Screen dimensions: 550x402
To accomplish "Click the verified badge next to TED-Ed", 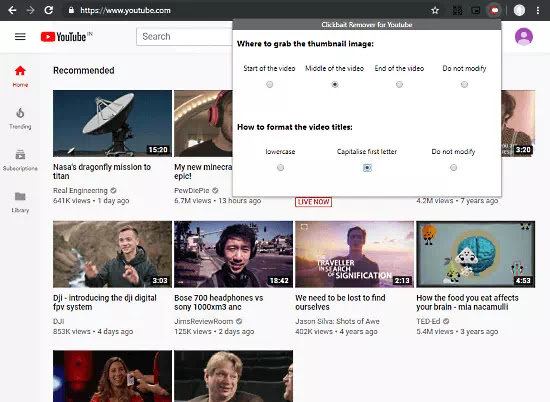I will [446, 321].
